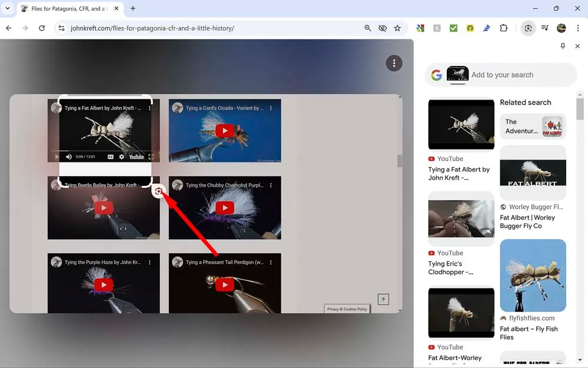
Task: Click channel avatar on Card's Cicada video
Action: point(178,108)
